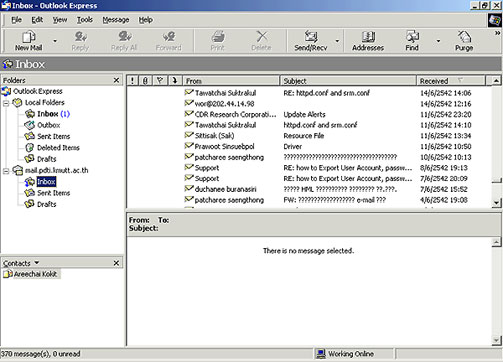Click the Reply toolbar icon

click(80, 36)
